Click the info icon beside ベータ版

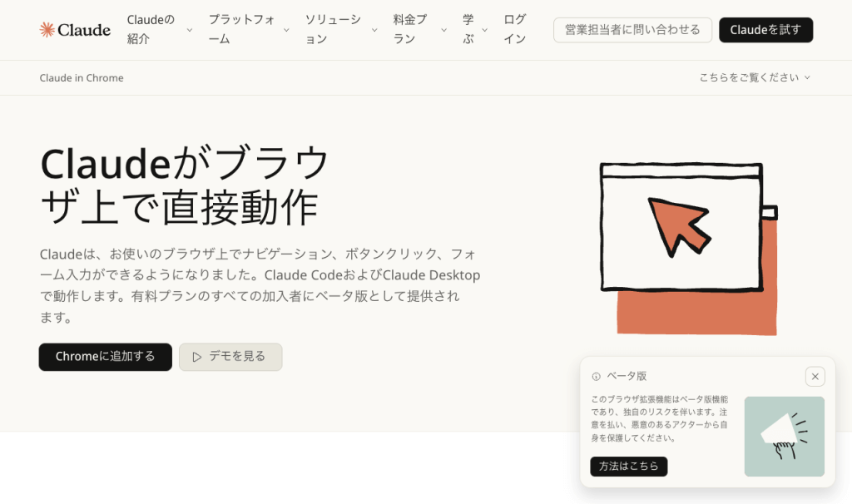[x=596, y=377]
